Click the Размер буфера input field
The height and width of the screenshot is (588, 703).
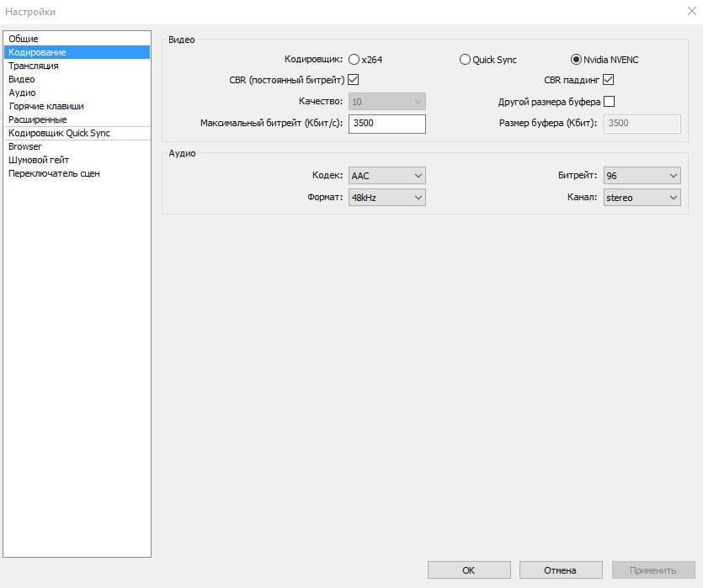coord(642,124)
